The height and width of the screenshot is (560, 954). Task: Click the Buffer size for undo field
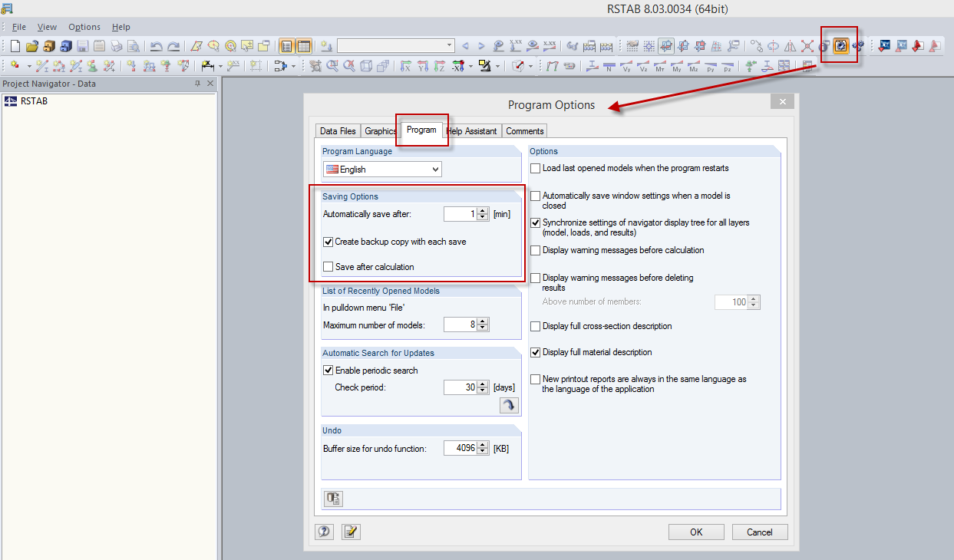click(460, 448)
